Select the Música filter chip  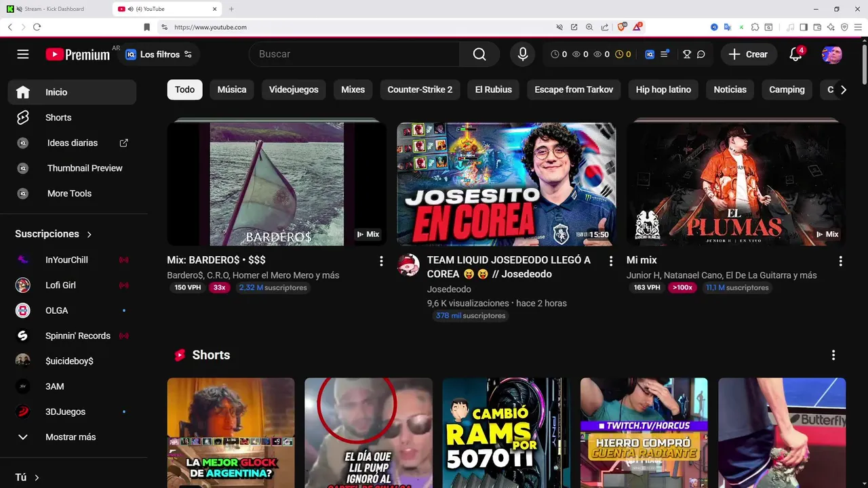pos(232,89)
